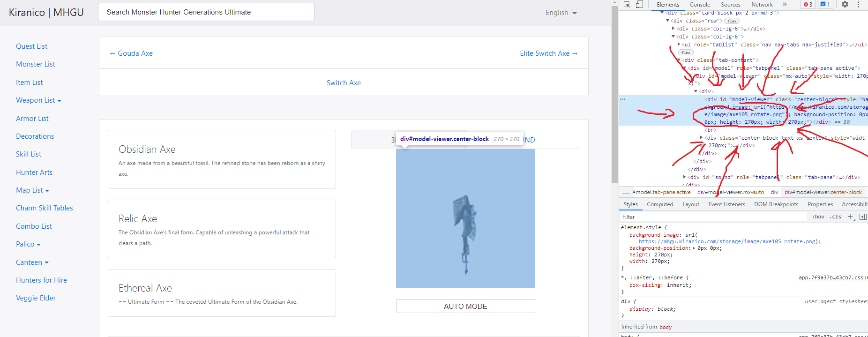Viewport: 868px width, 337px height.
Task: Toggle the computed styles sidebar icon
Action: coord(863,217)
